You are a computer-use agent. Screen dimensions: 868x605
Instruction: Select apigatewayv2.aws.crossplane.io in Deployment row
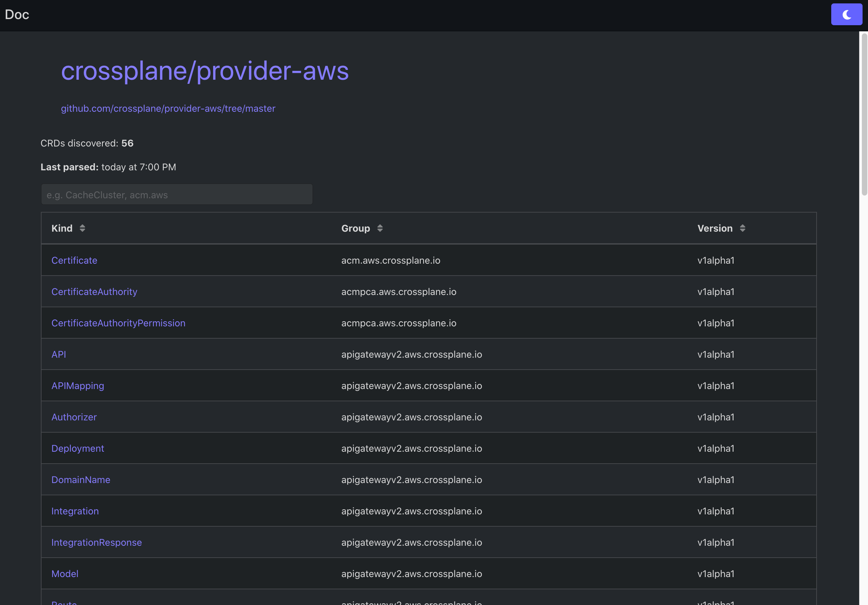point(412,448)
